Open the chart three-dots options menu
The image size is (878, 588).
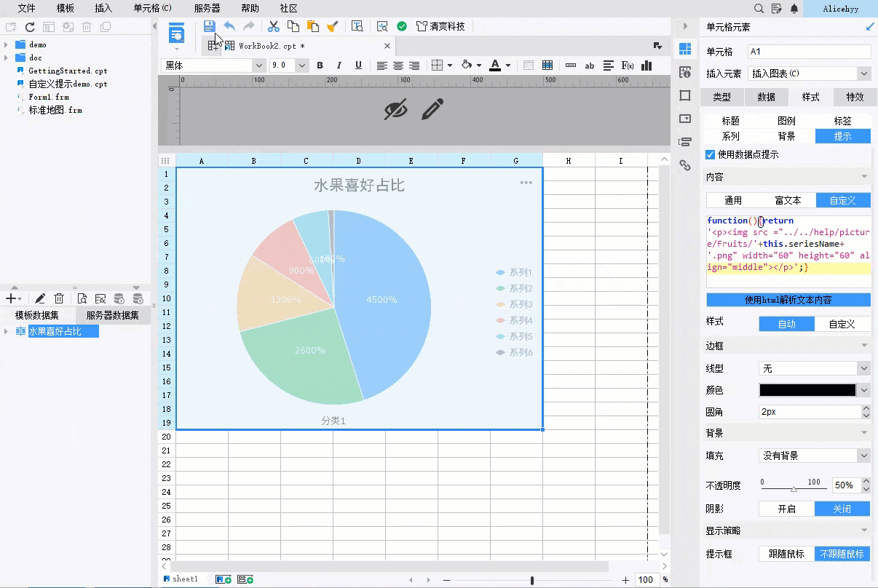[x=526, y=183]
